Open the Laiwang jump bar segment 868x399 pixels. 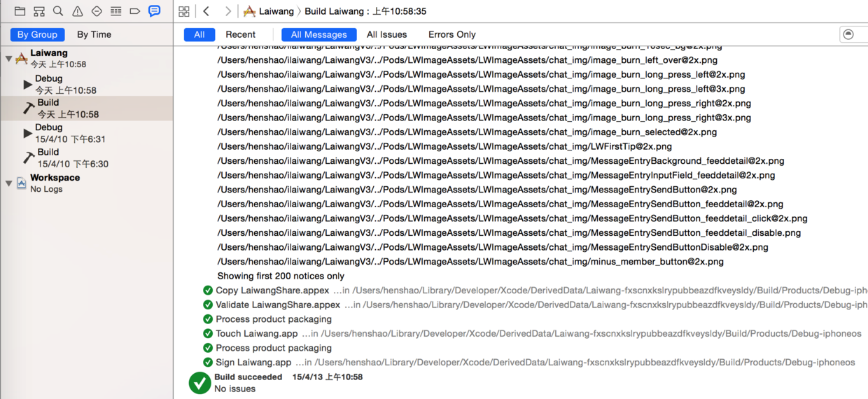(x=276, y=11)
